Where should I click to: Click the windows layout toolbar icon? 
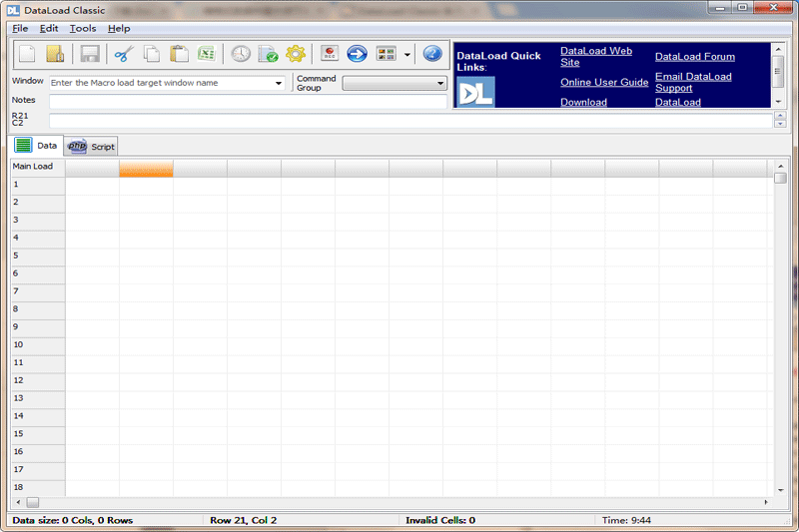click(x=386, y=54)
